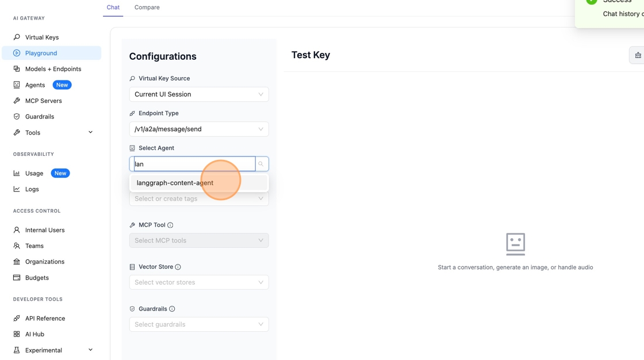Select langgraph-content-agent from the list
The height and width of the screenshot is (360, 644).
pos(175,183)
